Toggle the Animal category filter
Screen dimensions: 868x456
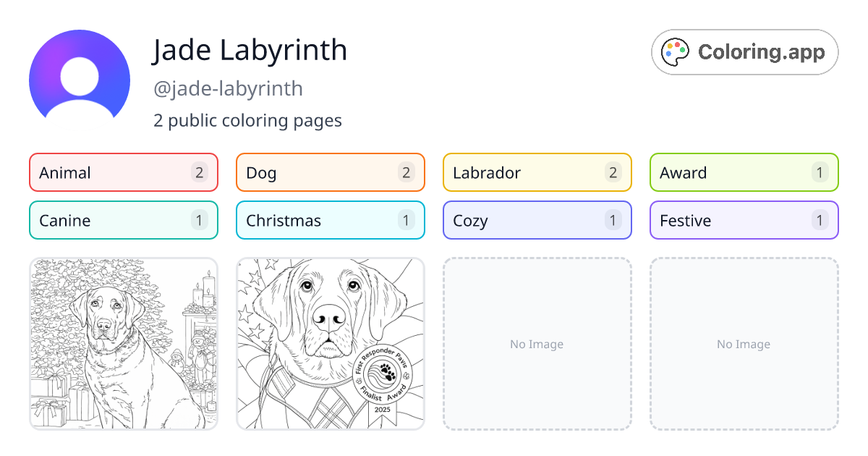pos(123,172)
